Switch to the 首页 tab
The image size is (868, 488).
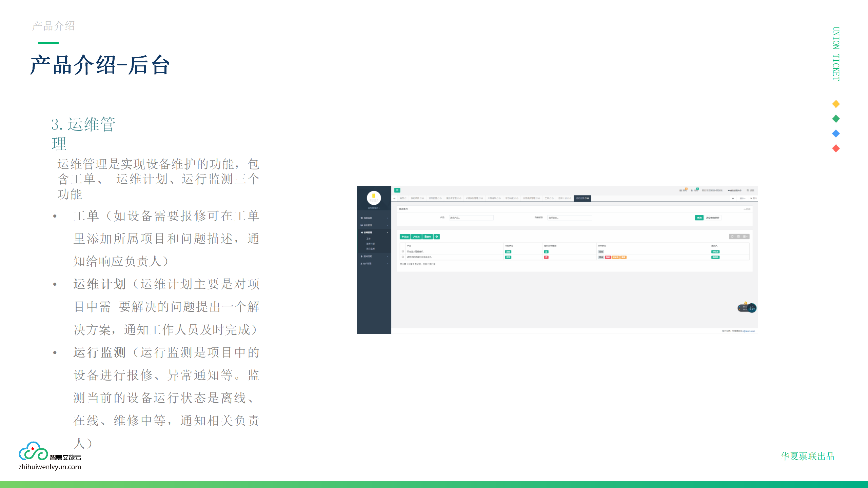pos(403,198)
